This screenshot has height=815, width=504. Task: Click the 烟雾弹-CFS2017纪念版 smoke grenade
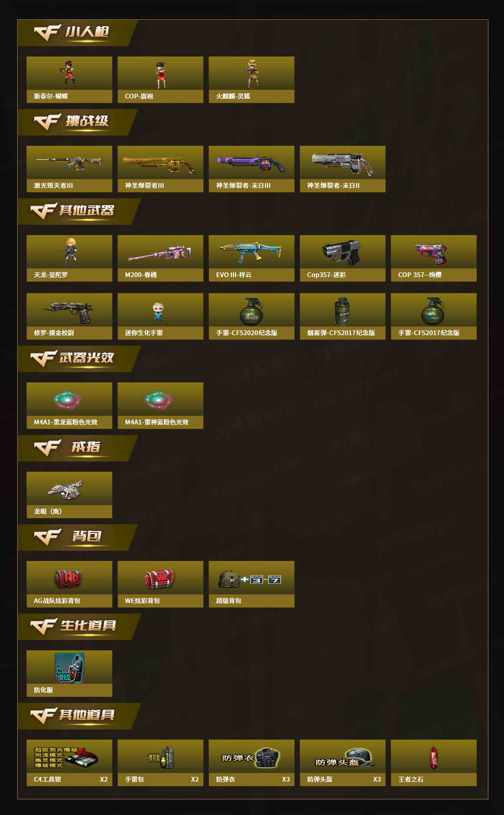[343, 316]
